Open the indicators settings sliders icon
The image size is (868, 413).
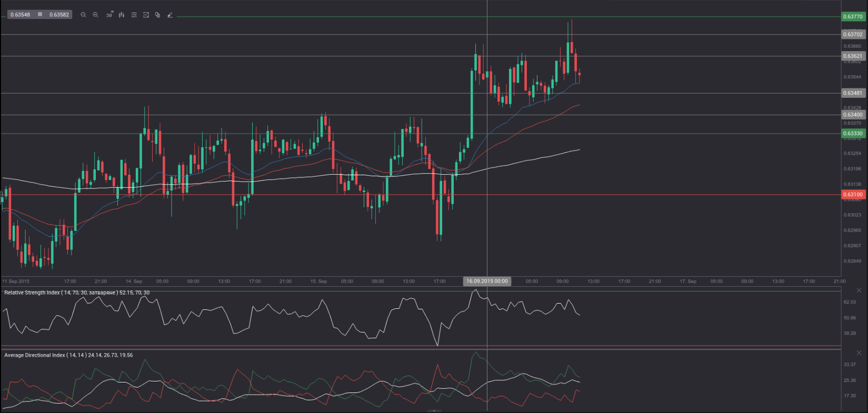[x=134, y=15]
